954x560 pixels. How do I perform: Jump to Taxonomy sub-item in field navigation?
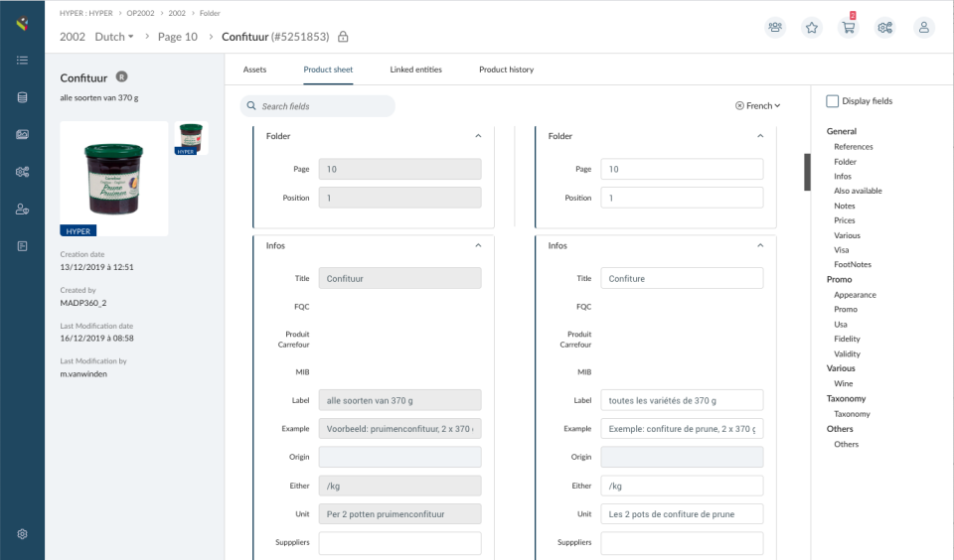[852, 414]
